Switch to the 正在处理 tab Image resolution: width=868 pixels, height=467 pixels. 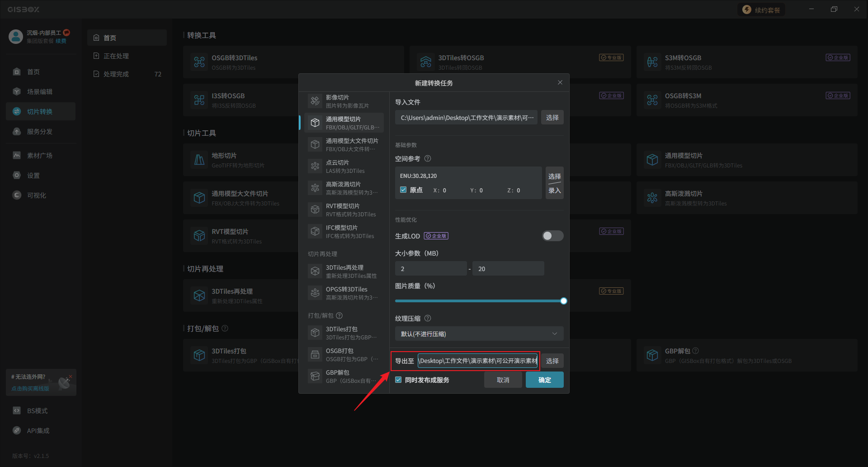[x=116, y=56]
